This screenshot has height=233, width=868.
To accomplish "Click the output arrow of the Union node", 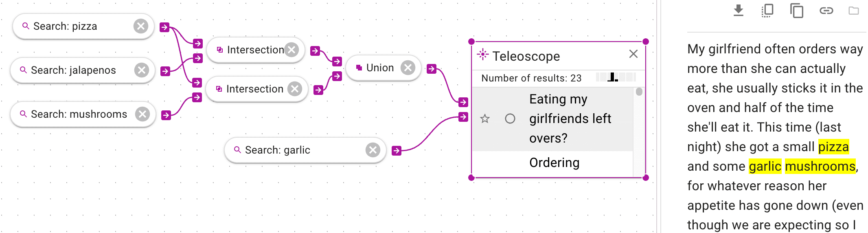I will click(432, 69).
